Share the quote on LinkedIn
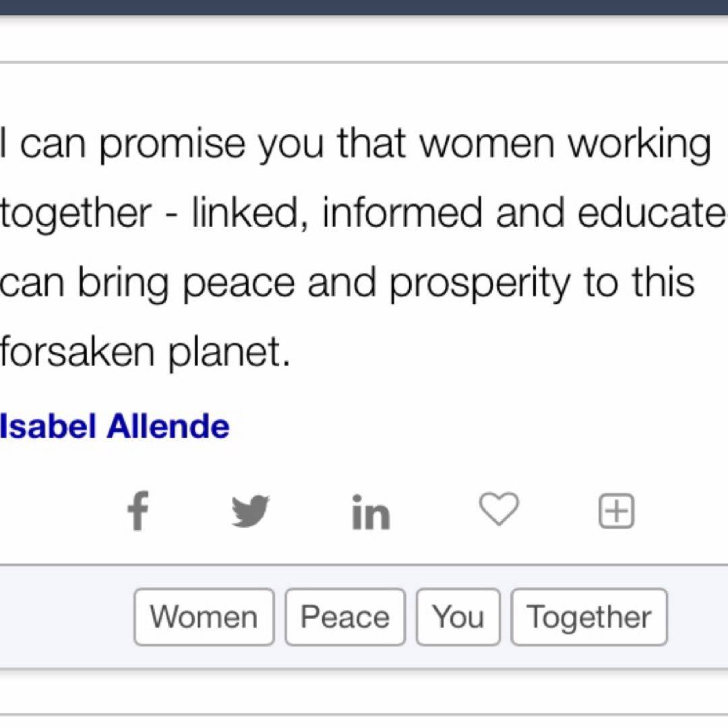 [x=371, y=512]
